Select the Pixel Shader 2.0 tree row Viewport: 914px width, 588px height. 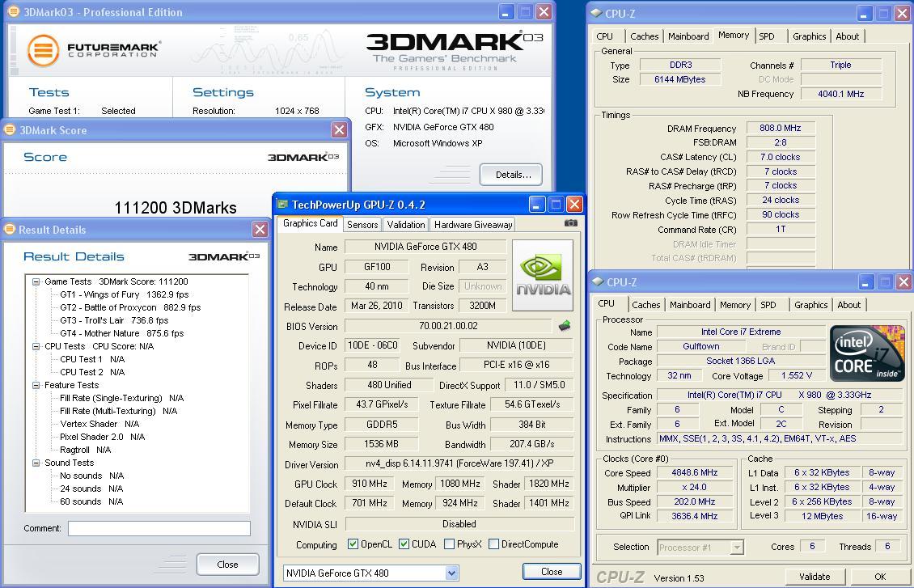coord(103,437)
